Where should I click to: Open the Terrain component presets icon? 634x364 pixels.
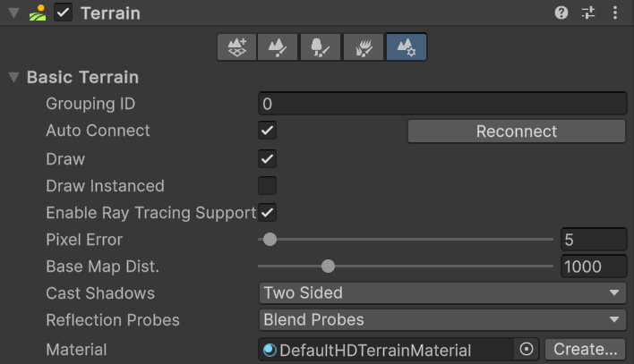pos(588,13)
